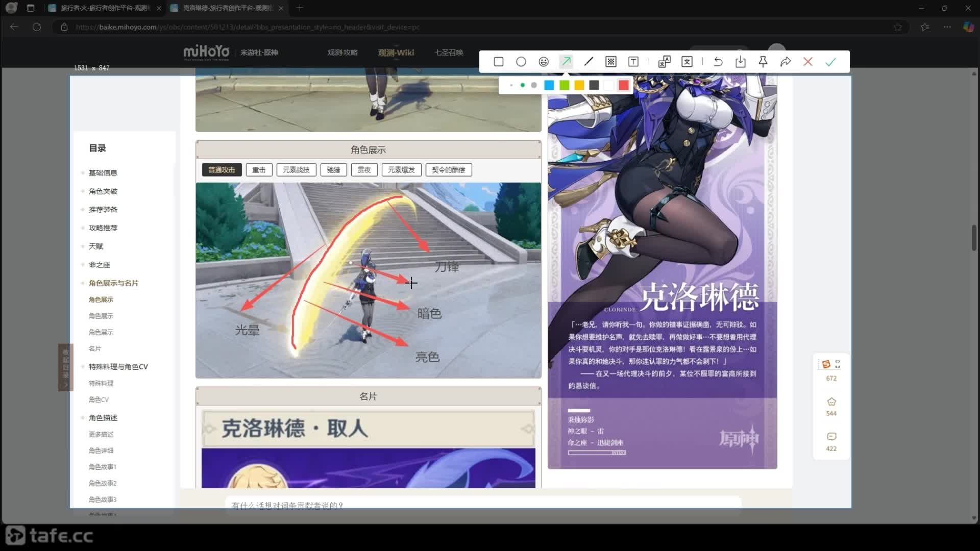
Task: Choose the medium green stroke size dot
Action: tap(523, 85)
